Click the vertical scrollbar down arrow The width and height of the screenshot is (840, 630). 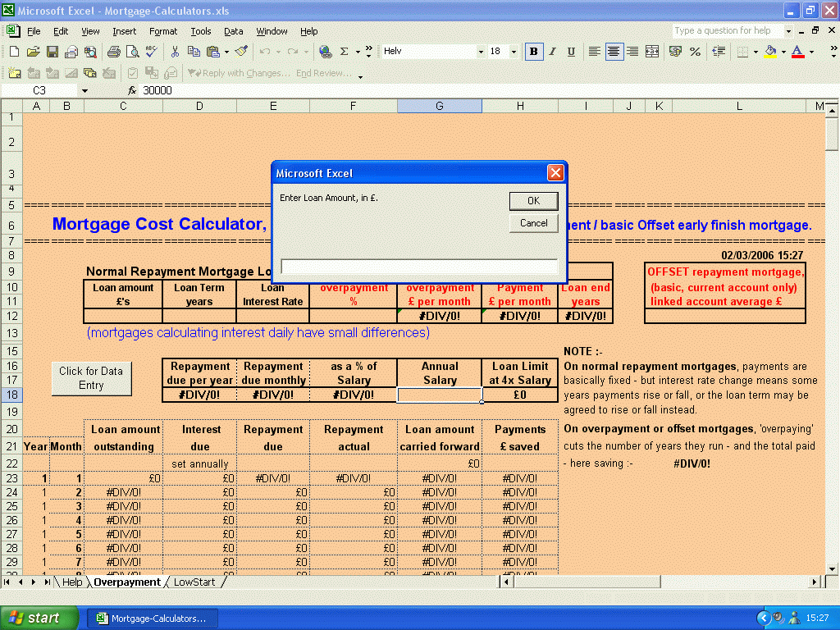pyautogui.click(x=832, y=568)
